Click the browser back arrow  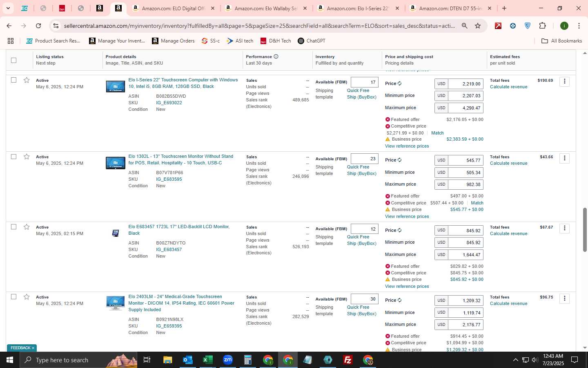pyautogui.click(x=9, y=26)
